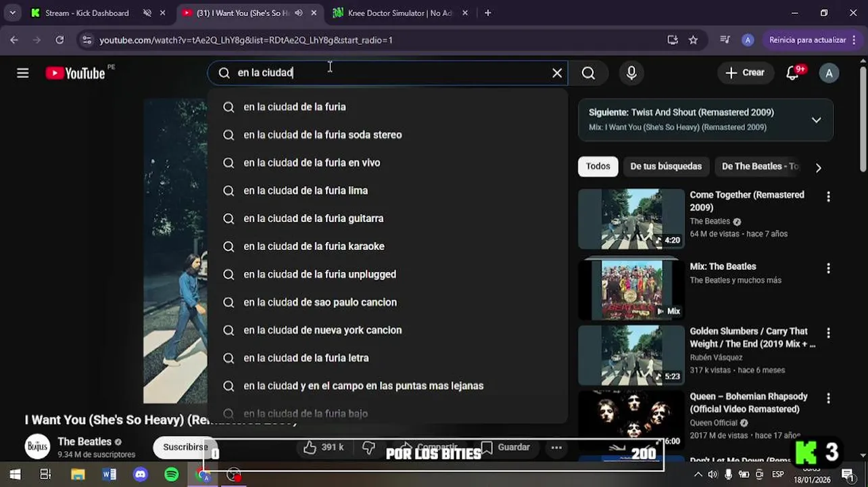This screenshot has height=487, width=868.
Task: Open The Beatles channel avatar
Action: coord(38,446)
